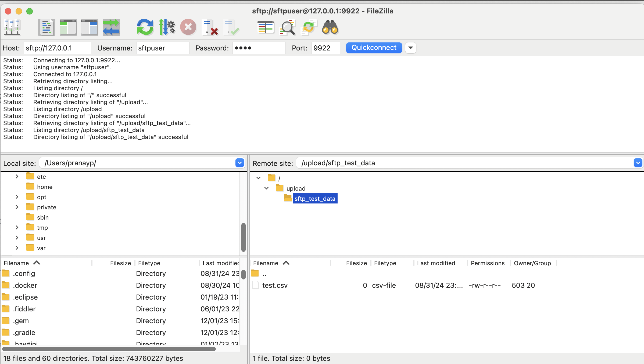Open the Site Manager icon
Screen dimensions: 644x364
click(12, 27)
